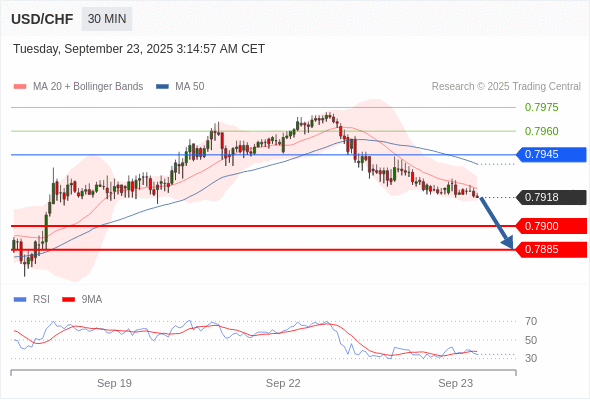Click the green 0.7975 resistance label
The height and width of the screenshot is (400, 590).
tap(541, 107)
